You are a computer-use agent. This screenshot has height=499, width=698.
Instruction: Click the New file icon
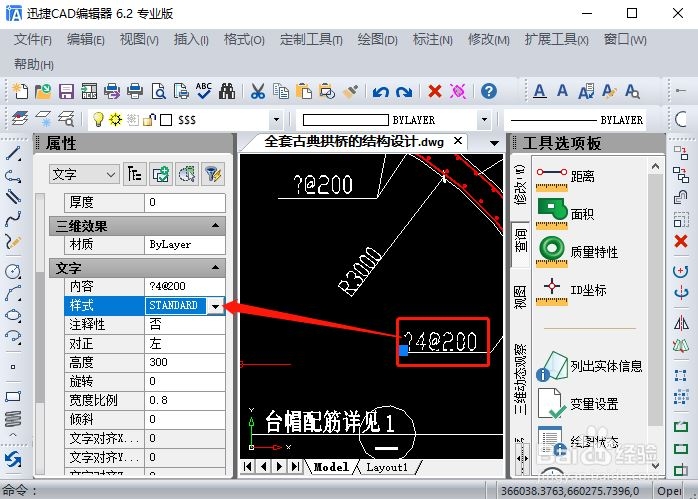[20, 91]
